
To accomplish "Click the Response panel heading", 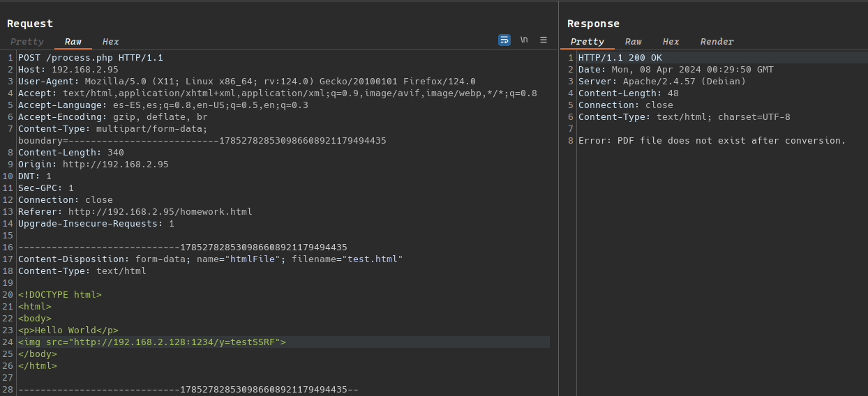I will point(593,24).
